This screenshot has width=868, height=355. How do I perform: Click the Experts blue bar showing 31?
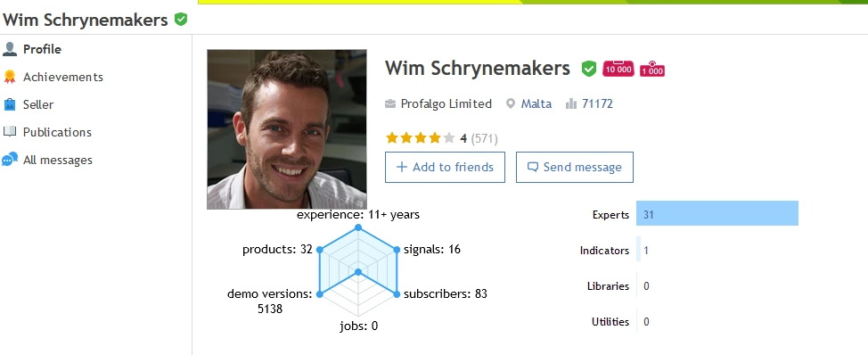pos(717,213)
